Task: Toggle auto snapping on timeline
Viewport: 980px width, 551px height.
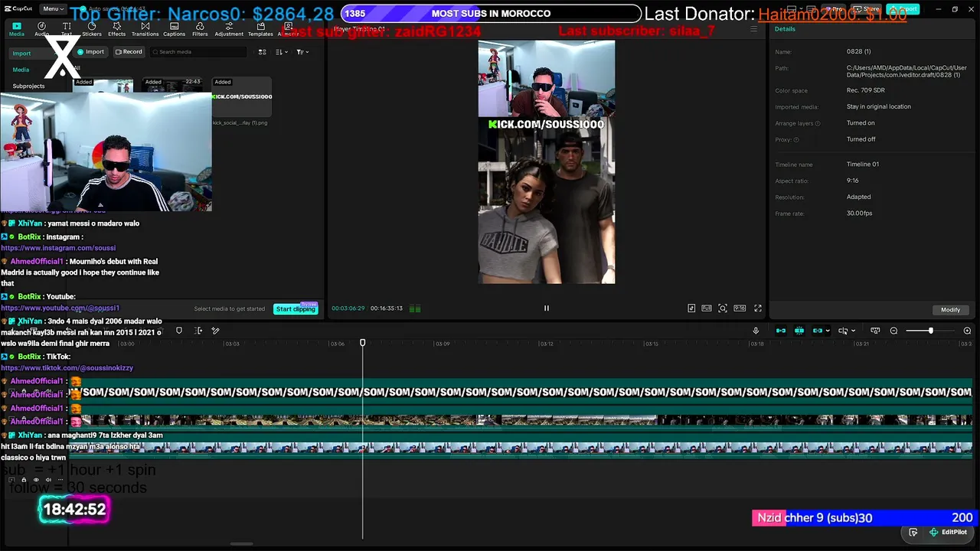Action: (x=799, y=331)
